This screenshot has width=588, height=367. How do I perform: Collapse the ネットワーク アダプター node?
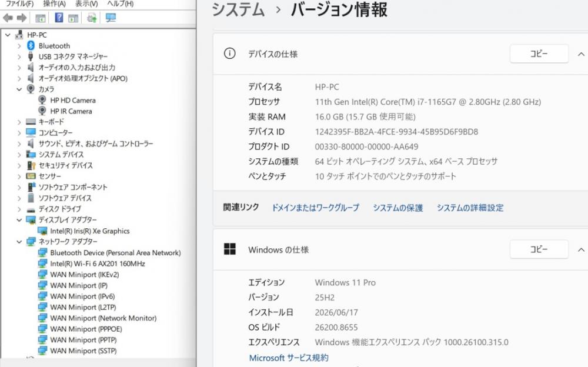19,242
